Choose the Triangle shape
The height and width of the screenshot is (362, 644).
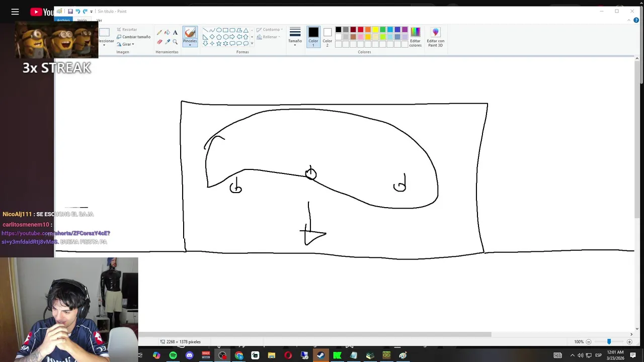246,30
